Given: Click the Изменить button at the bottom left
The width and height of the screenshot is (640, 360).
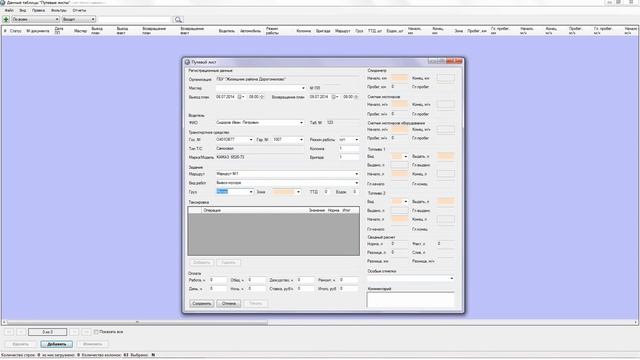Looking at the screenshot, I should [x=92, y=344].
